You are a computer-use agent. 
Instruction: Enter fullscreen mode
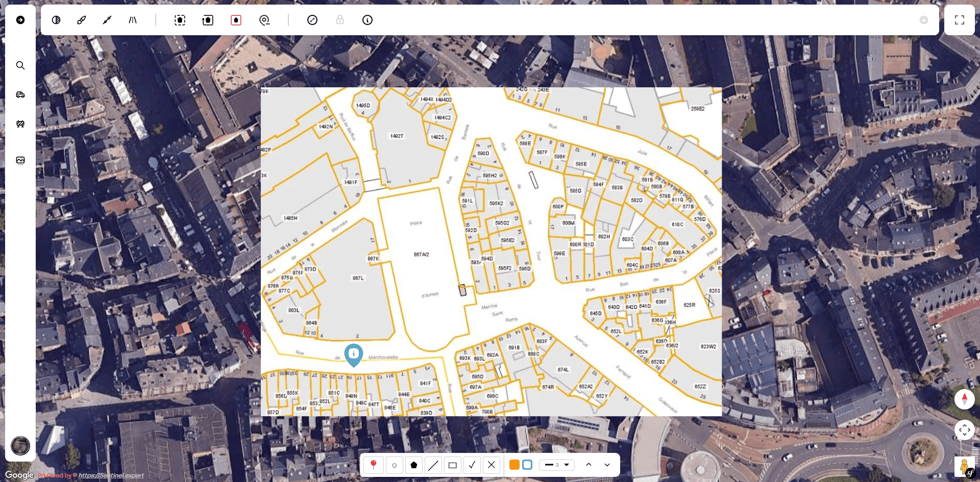pyautogui.click(x=960, y=20)
